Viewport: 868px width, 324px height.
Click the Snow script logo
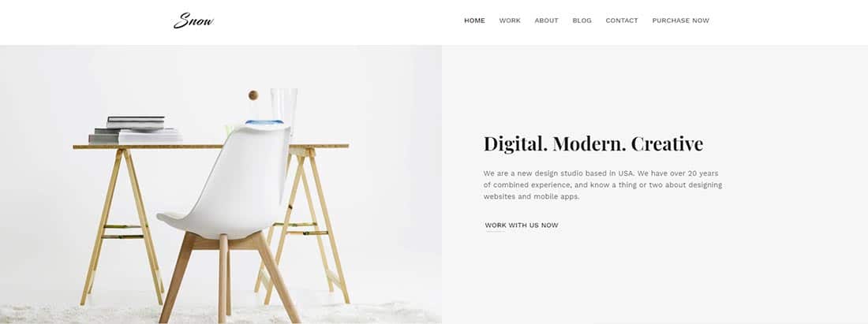pos(193,21)
